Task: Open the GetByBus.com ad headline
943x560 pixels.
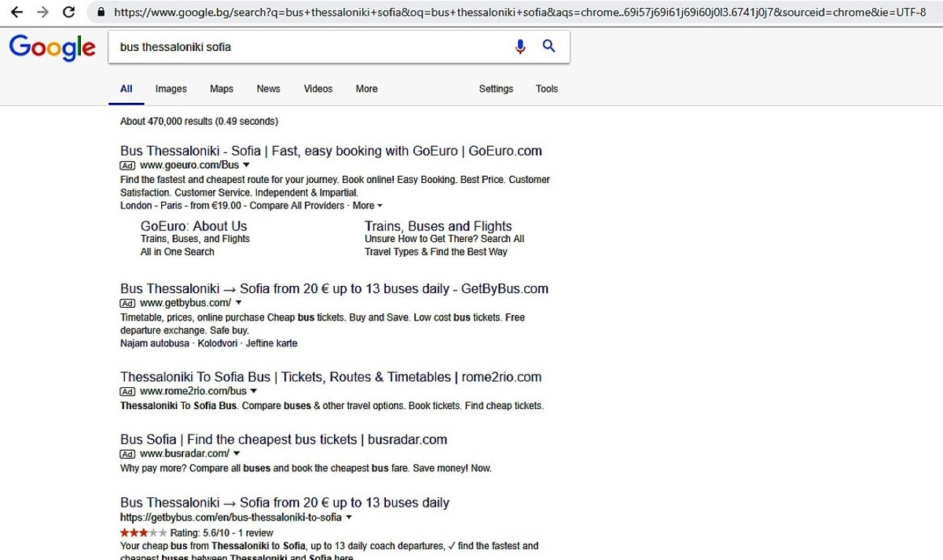Action: pos(334,288)
